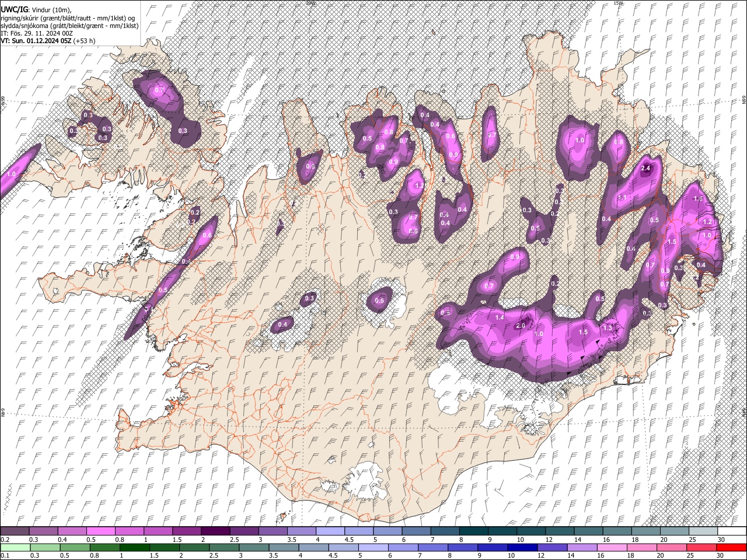Click the 15W longitude label
This screenshot has height=560, width=747.
tap(617, 3)
